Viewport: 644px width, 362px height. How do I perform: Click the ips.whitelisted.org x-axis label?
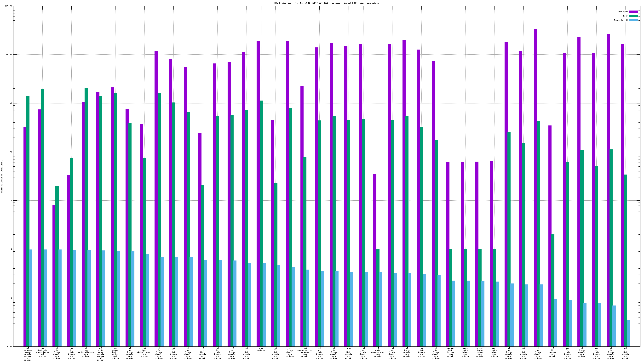click(144, 352)
